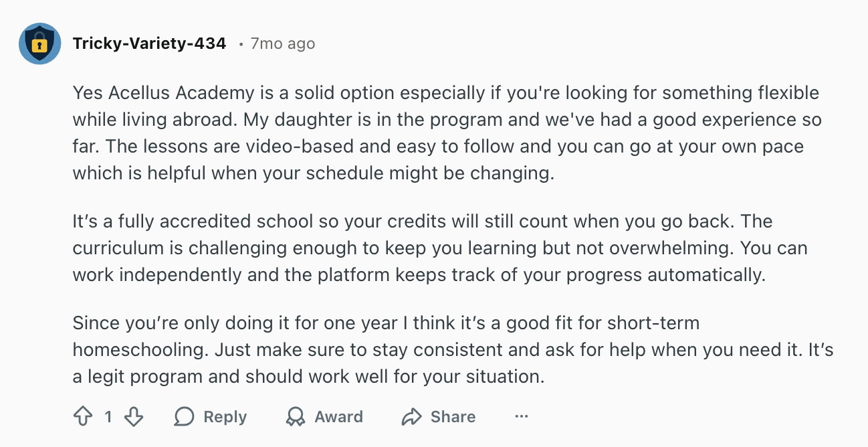
Task: Give an Award to this comment
Action: click(324, 416)
